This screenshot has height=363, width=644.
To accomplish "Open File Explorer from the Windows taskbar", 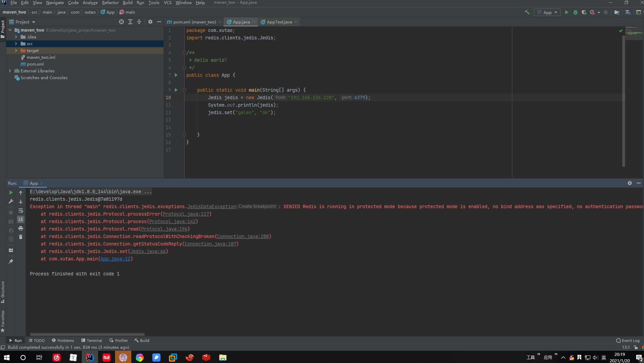I will tap(223, 358).
